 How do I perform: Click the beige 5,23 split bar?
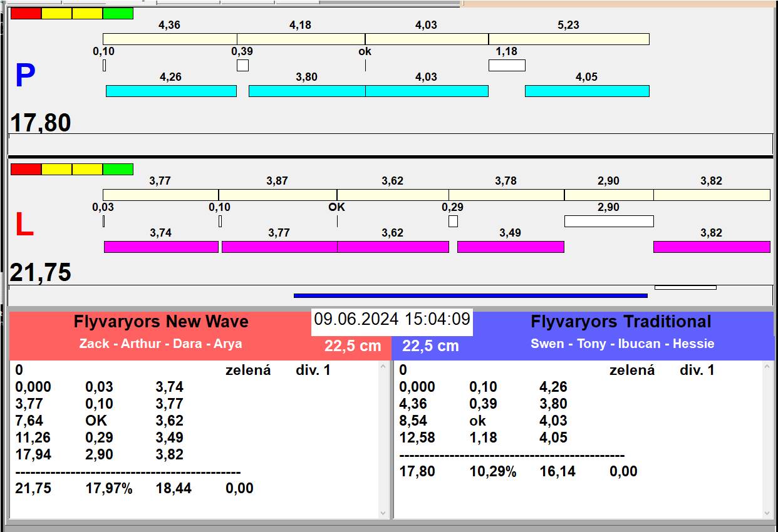tap(568, 39)
